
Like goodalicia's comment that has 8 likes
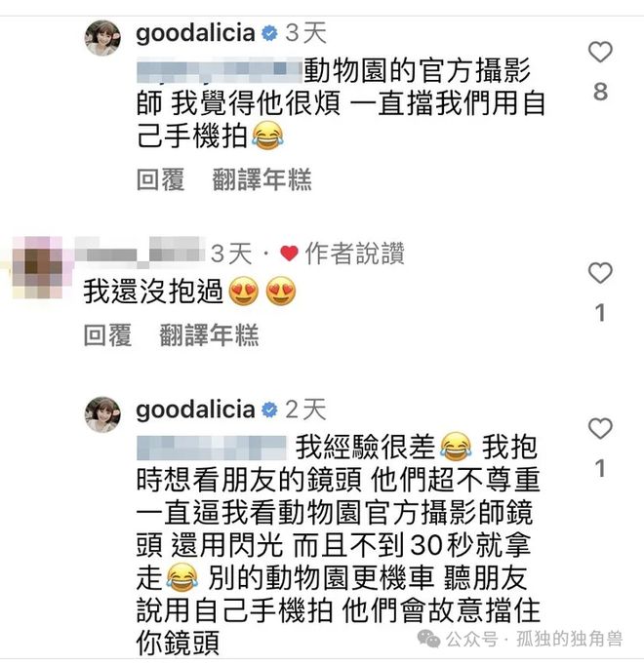pyautogui.click(x=600, y=52)
